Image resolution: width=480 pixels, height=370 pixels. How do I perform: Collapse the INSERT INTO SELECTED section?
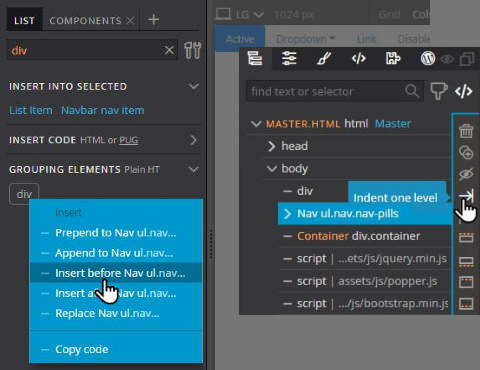click(193, 86)
